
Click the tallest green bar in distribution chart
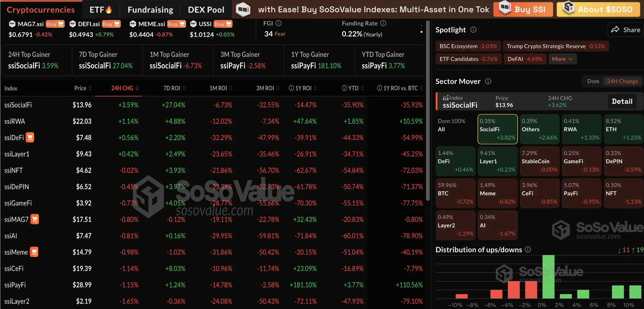(x=548, y=276)
